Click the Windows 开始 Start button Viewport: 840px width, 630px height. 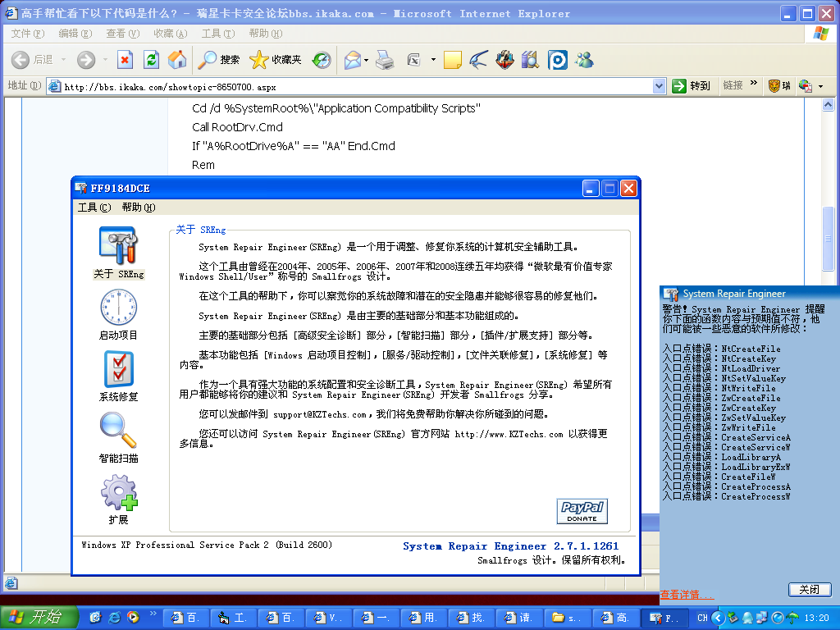39,618
